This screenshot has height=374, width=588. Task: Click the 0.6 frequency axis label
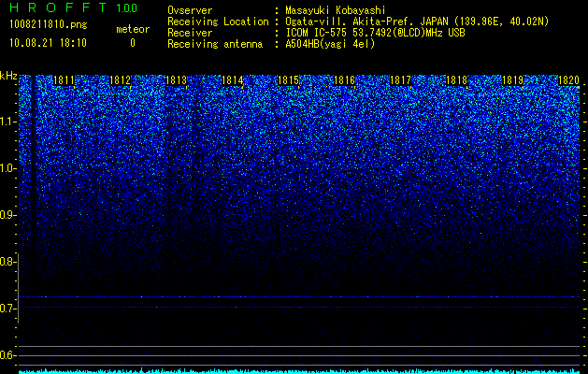pos(7,355)
